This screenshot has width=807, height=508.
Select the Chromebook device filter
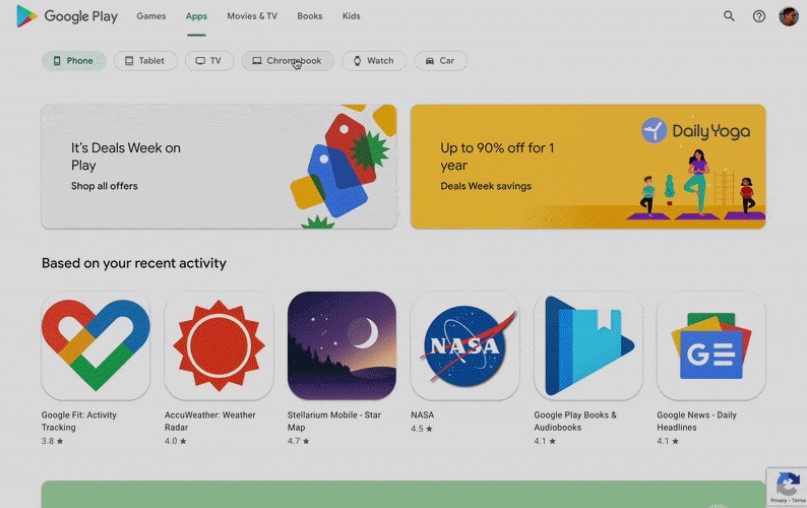point(288,61)
